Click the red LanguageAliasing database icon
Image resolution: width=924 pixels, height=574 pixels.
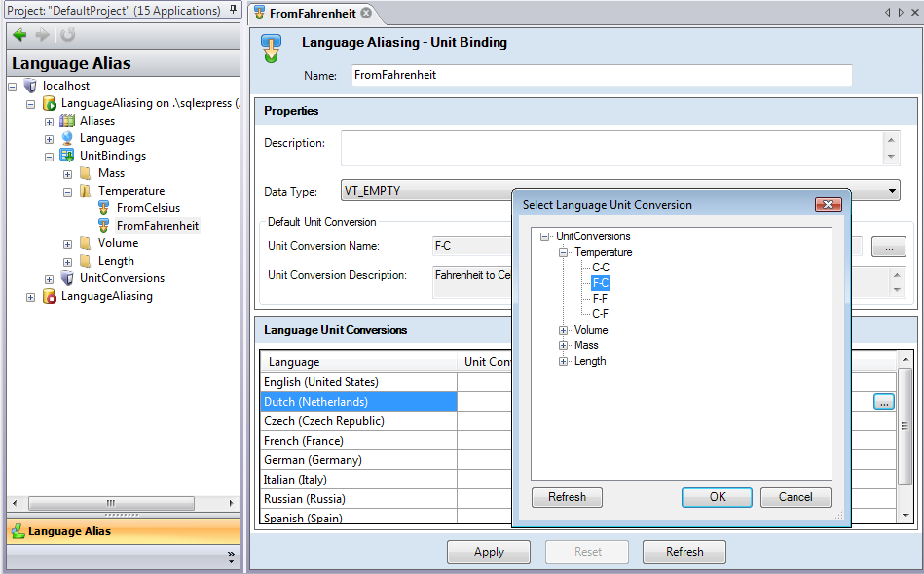(x=50, y=296)
